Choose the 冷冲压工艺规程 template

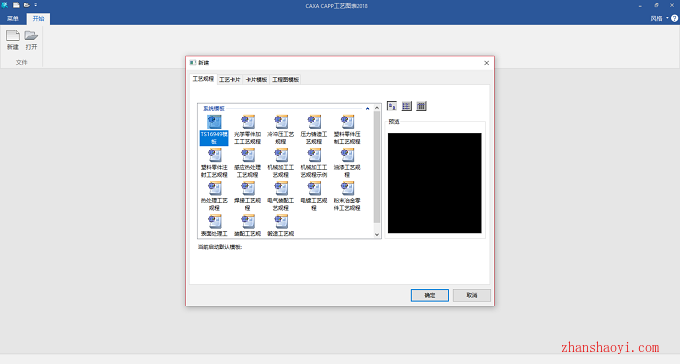(x=281, y=130)
